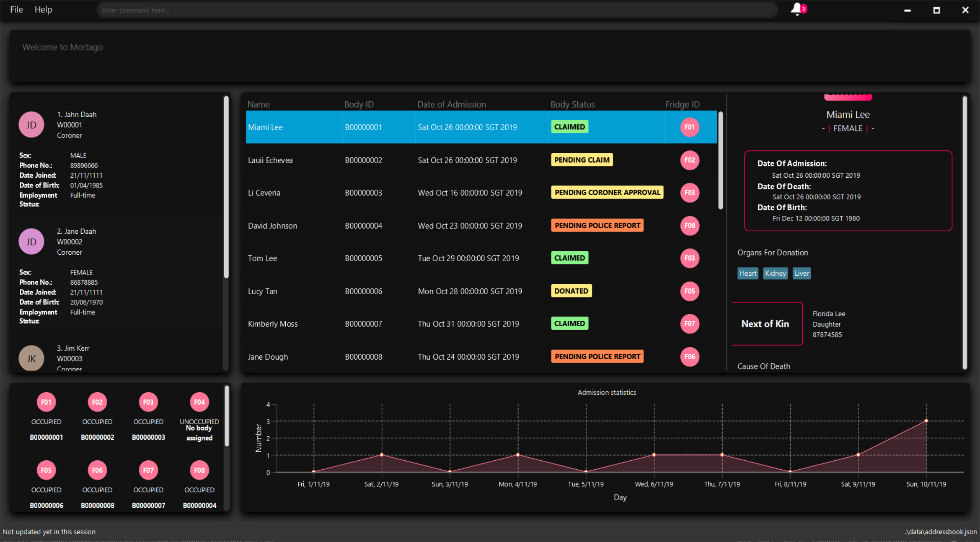This screenshot has width=980, height=542.
Task: Click the Body Status column header
Action: [x=572, y=105]
